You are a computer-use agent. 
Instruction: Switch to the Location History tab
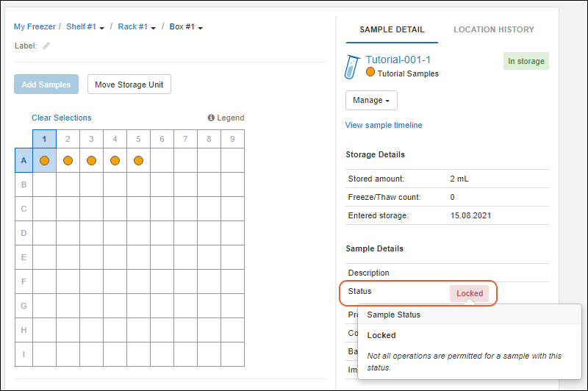click(493, 29)
